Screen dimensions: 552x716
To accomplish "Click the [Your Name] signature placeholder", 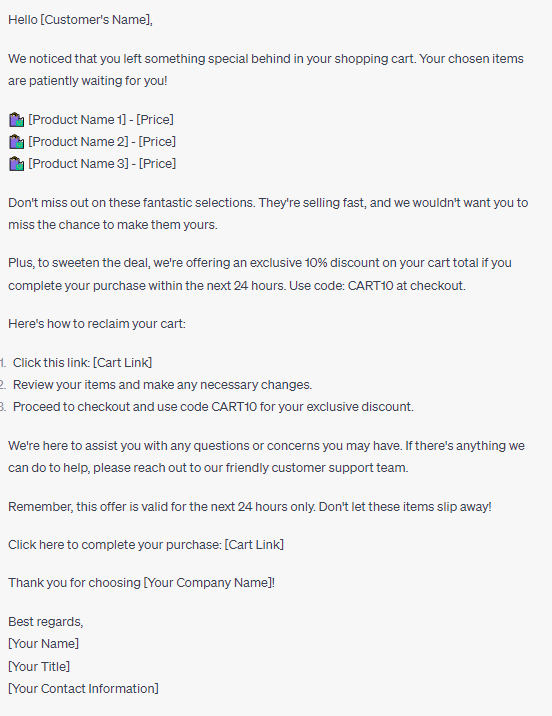I will point(43,644).
